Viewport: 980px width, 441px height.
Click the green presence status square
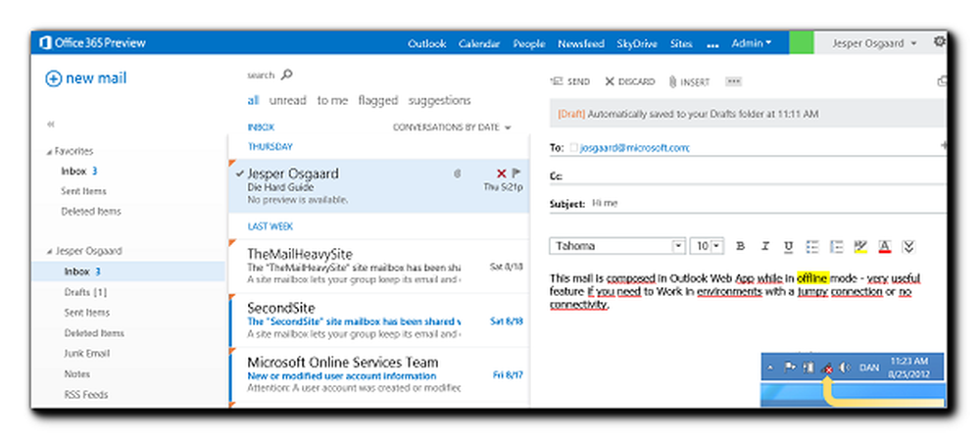[802, 43]
